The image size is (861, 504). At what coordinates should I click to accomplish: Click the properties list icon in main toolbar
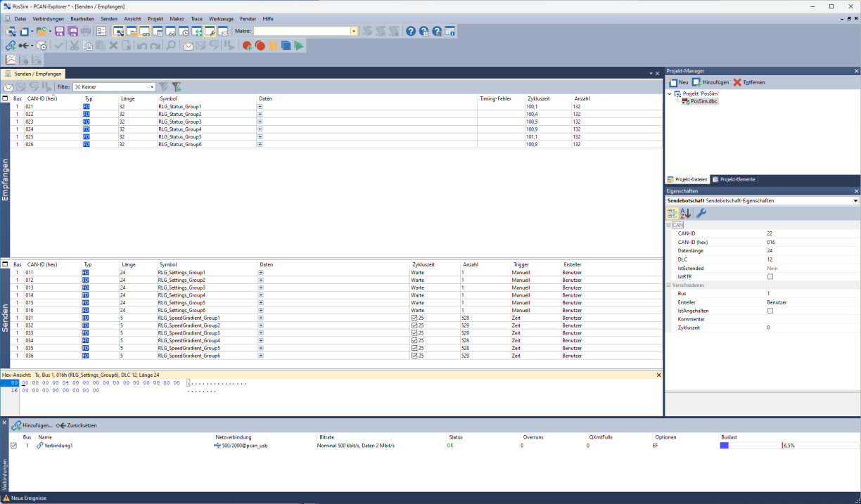pyautogui.click(x=101, y=32)
